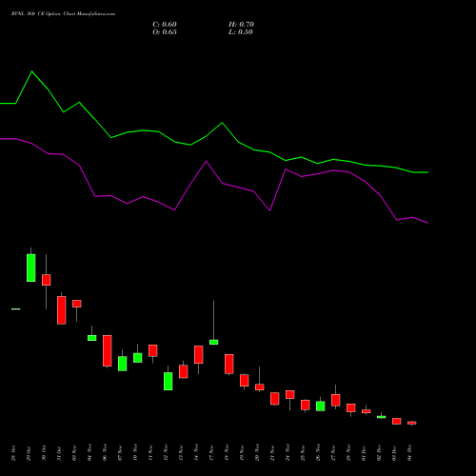Click the long red candle for 06 Nov
476x476 pixels.
(x=108, y=350)
